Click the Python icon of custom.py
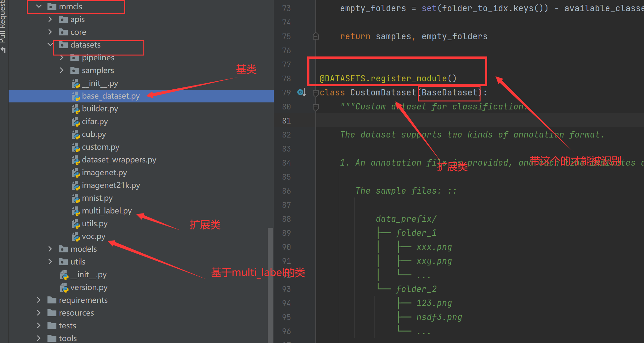 [x=76, y=147]
